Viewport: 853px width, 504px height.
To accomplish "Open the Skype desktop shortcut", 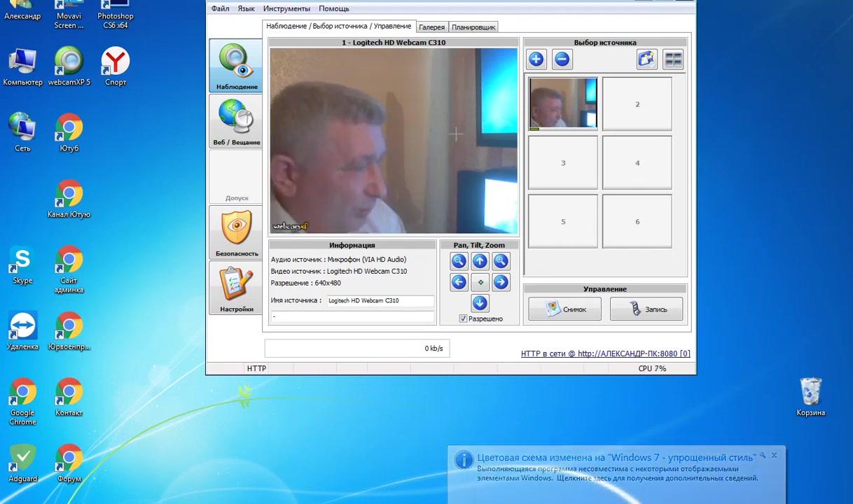I will pos(22,267).
